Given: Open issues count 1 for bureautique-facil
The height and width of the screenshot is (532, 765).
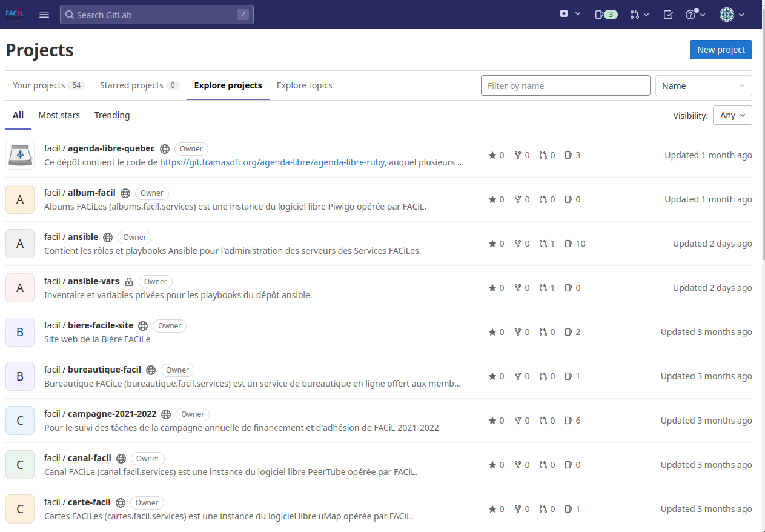Looking at the screenshot, I should (572, 376).
